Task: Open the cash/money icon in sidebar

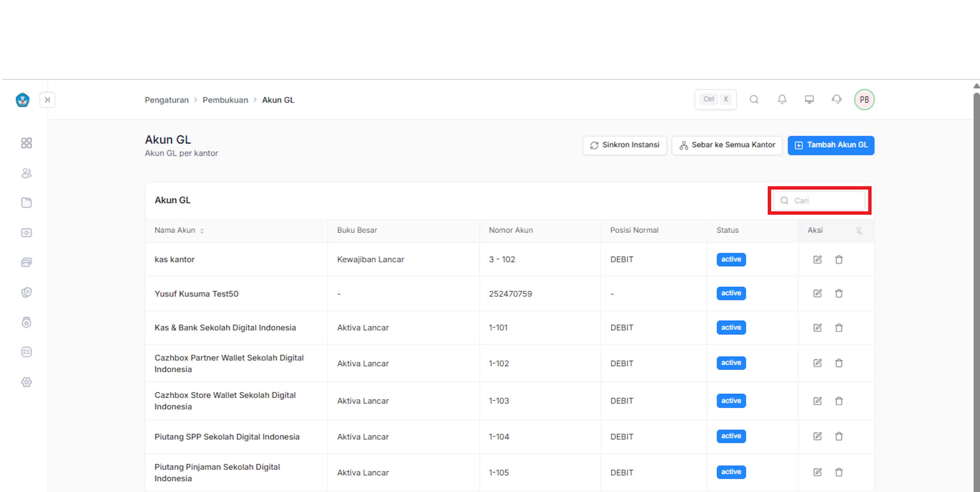Action: pyautogui.click(x=26, y=233)
